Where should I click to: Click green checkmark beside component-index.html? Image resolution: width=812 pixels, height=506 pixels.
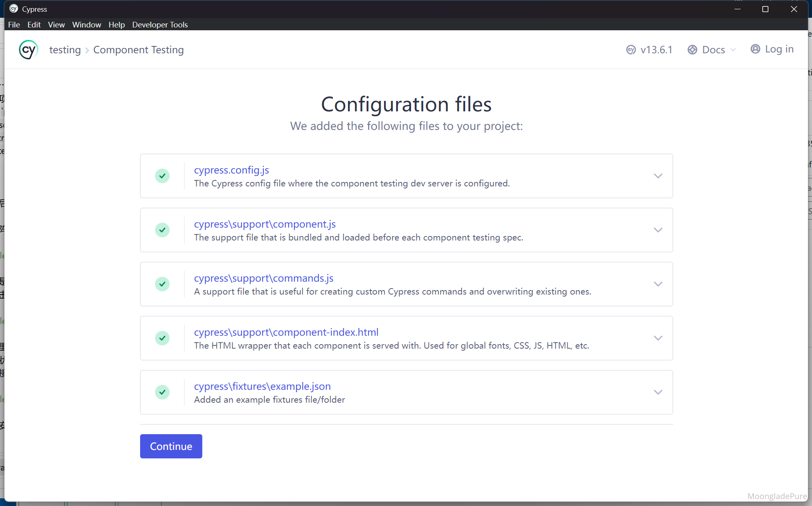[162, 338]
